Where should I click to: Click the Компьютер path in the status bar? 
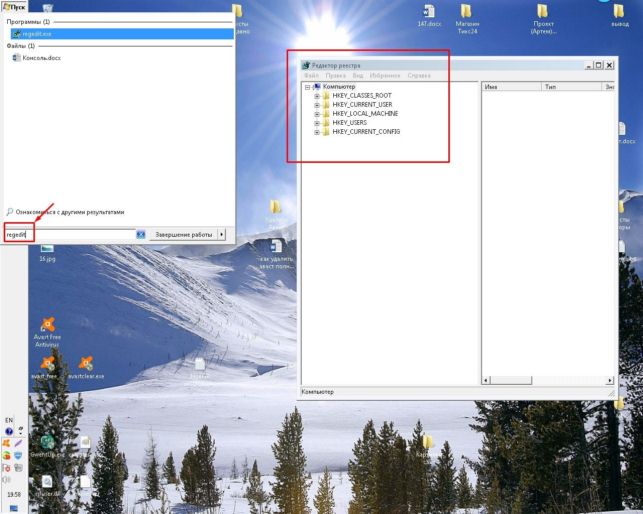click(x=317, y=392)
